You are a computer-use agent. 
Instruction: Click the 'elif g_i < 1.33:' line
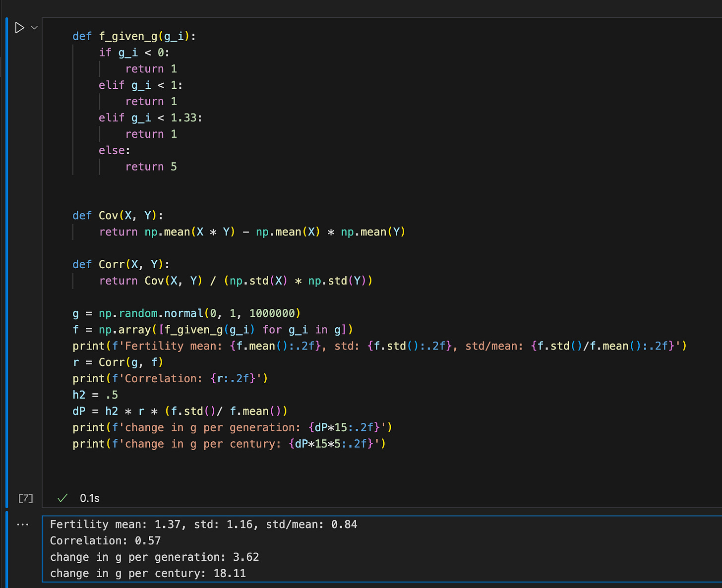(151, 118)
